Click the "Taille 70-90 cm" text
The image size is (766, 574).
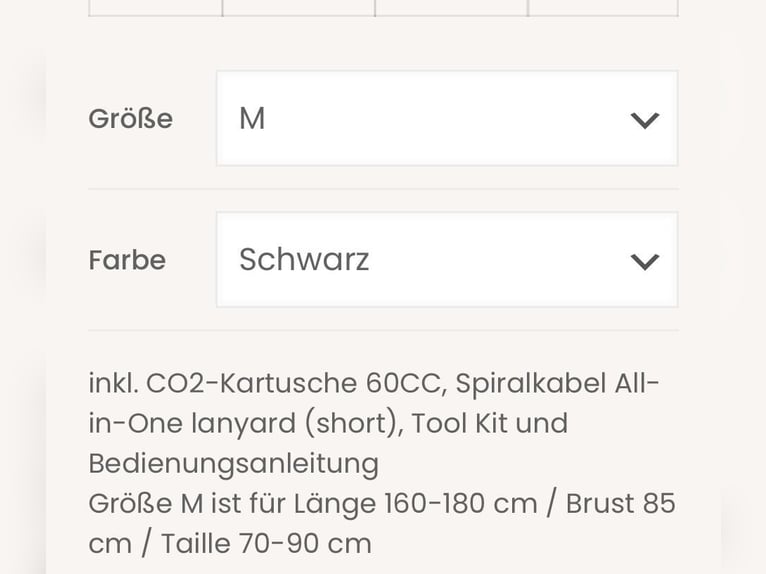pyautogui.click(x=266, y=543)
